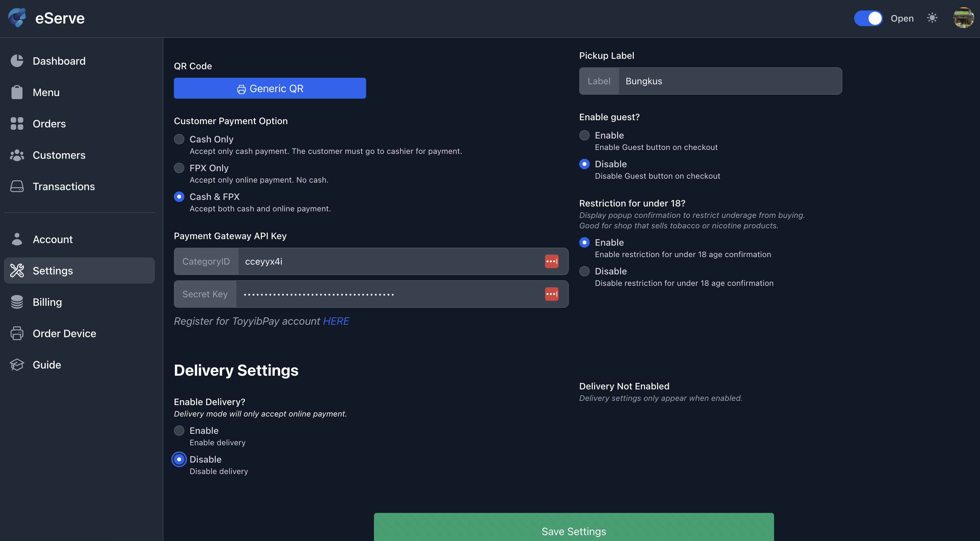Click the eServe logo icon
Screen dimensions: 980x541
click(17, 18)
